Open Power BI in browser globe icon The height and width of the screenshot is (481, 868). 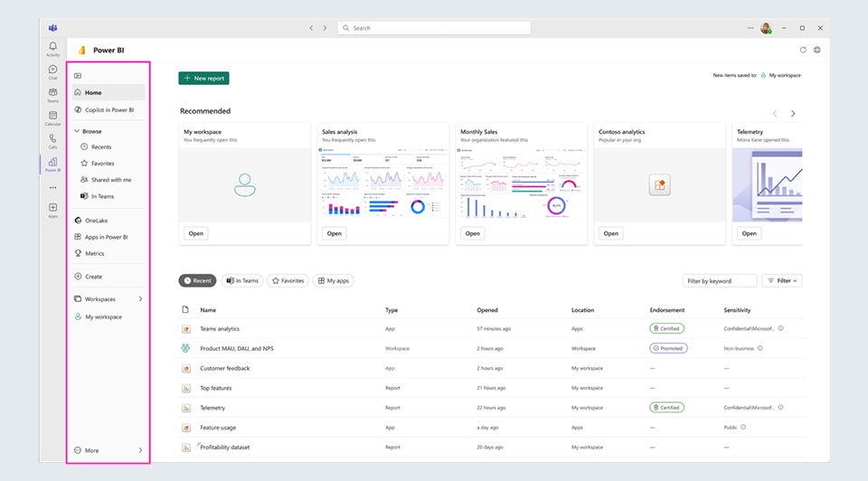click(x=817, y=50)
